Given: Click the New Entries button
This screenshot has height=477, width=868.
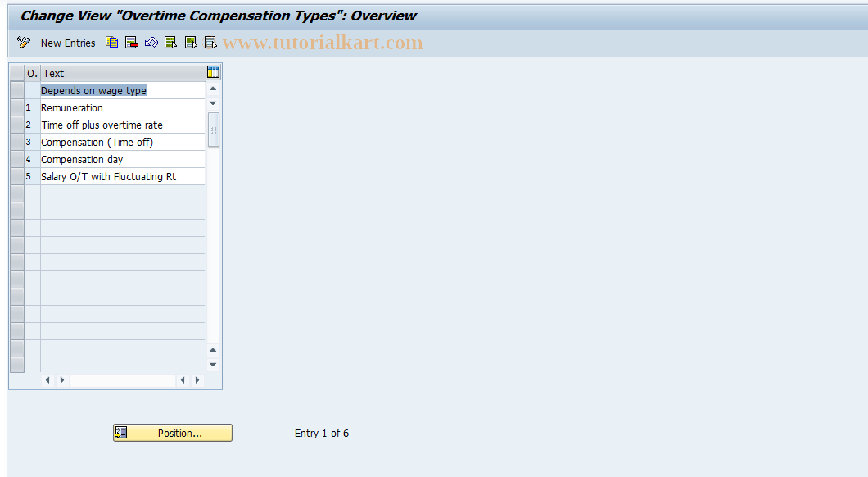Looking at the screenshot, I should (67, 43).
